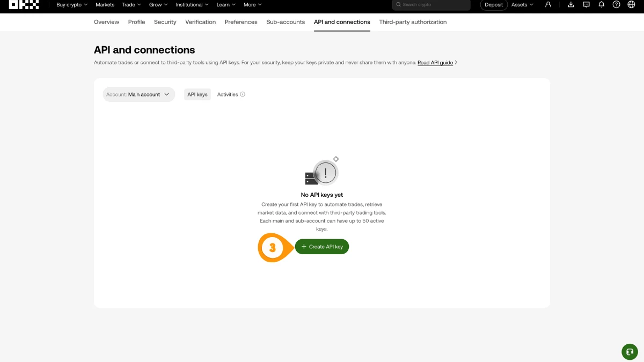This screenshot has height=362, width=644.
Task: Switch to the Verification tab
Action: pos(201,22)
